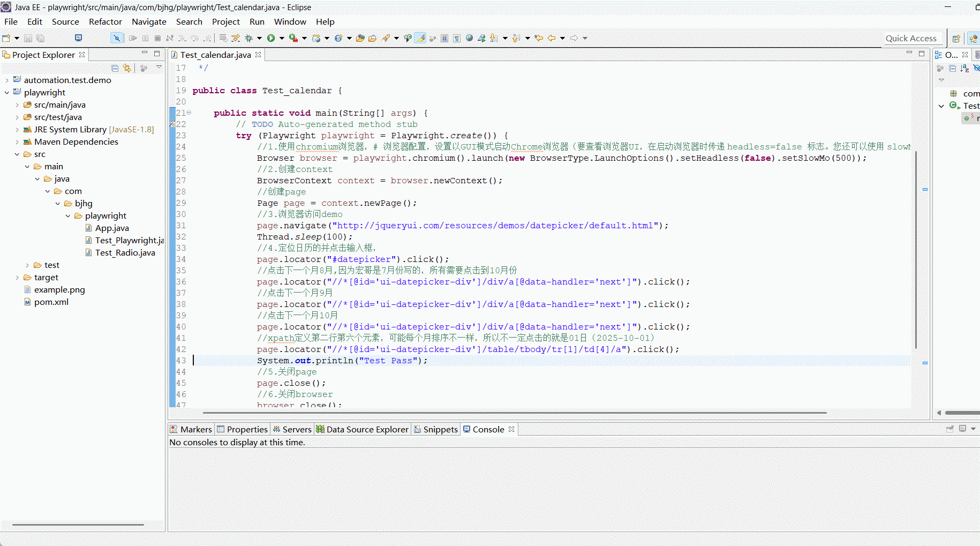Run the program with green Run icon
980x546 pixels.
(x=271, y=38)
